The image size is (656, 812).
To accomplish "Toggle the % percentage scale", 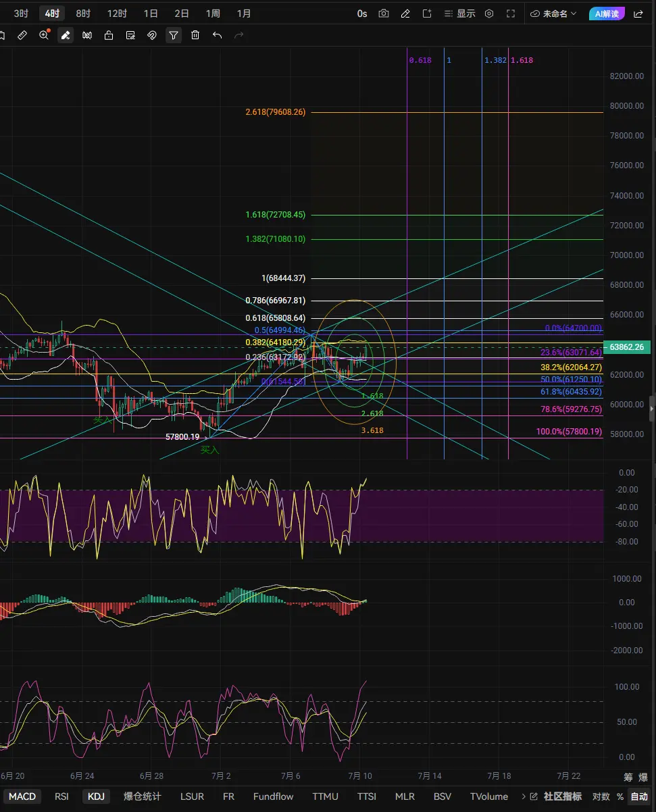I will click(x=620, y=796).
